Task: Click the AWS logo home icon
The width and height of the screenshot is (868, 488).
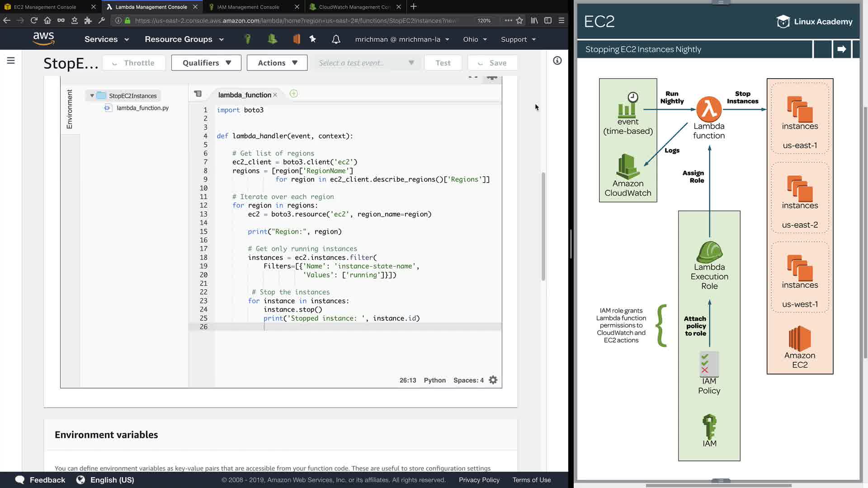Action: (44, 39)
